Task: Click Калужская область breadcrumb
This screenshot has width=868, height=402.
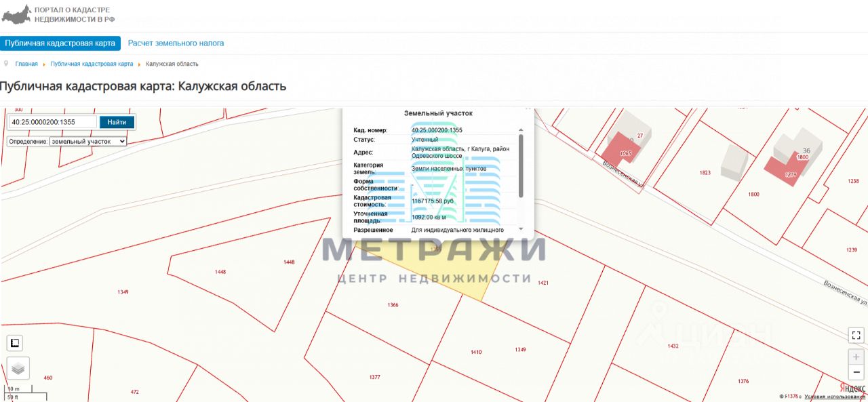Action: (x=172, y=64)
